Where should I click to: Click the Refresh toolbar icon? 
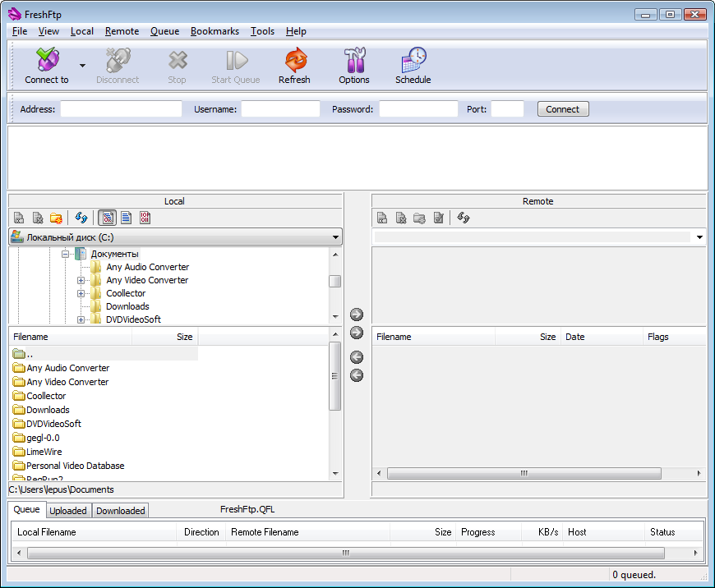click(296, 60)
